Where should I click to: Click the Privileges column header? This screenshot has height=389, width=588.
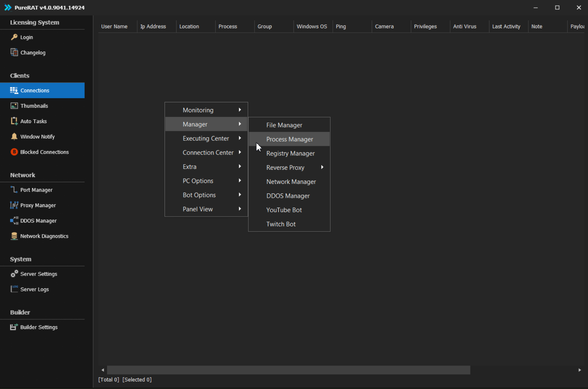pyautogui.click(x=430, y=26)
